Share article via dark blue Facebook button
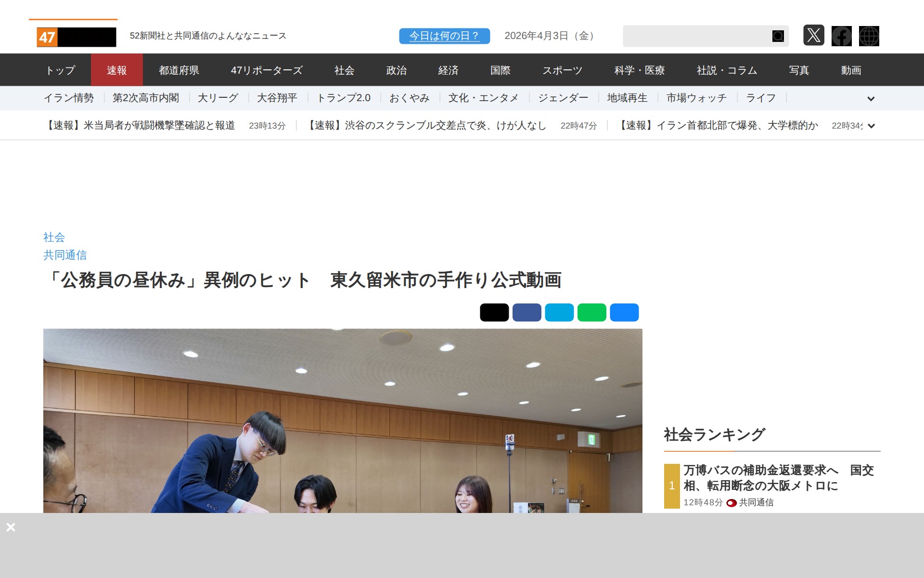This screenshot has height=578, width=924. [526, 313]
